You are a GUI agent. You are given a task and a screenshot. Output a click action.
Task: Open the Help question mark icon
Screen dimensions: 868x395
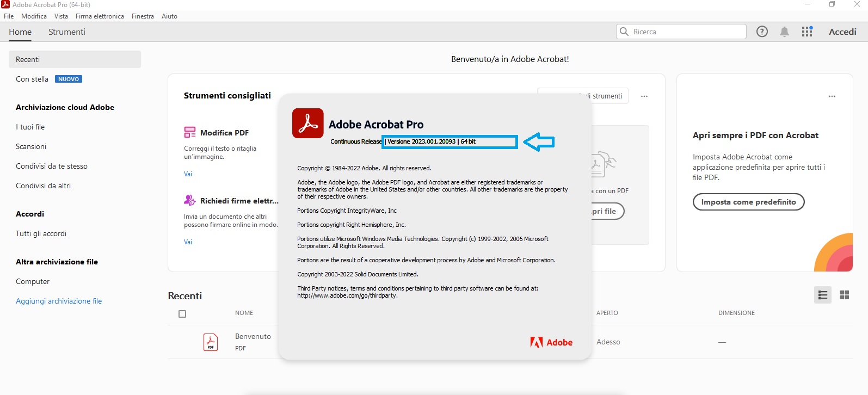[x=762, y=32]
